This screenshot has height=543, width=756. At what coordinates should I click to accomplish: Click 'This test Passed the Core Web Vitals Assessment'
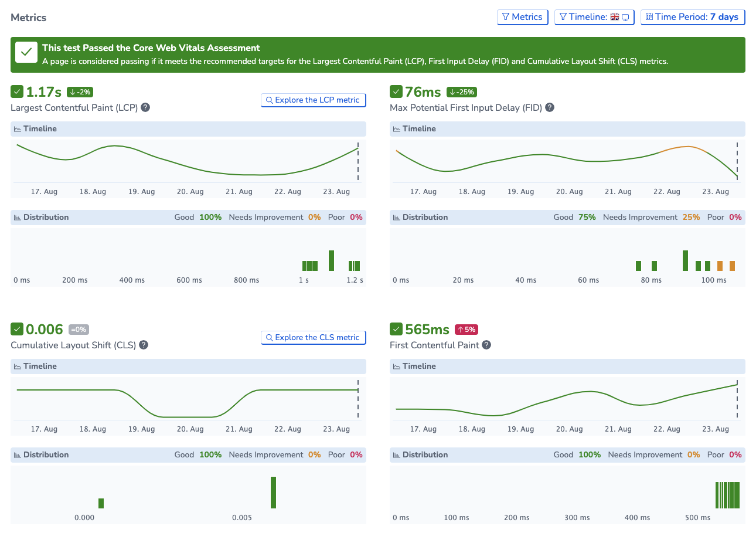[x=151, y=48]
